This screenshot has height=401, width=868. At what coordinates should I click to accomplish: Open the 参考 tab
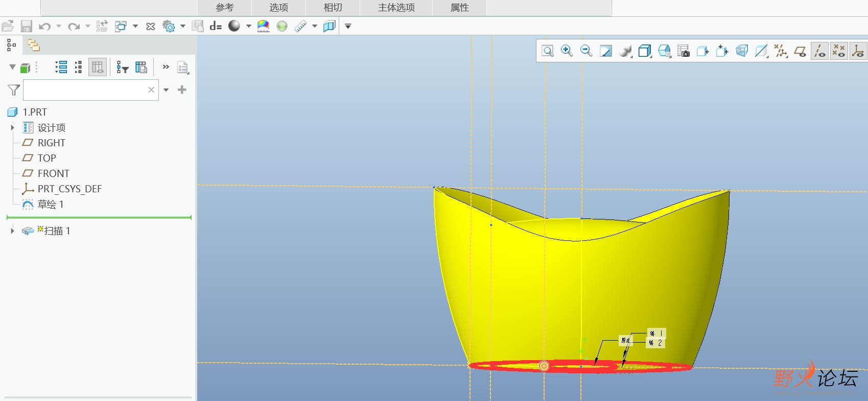tap(225, 8)
